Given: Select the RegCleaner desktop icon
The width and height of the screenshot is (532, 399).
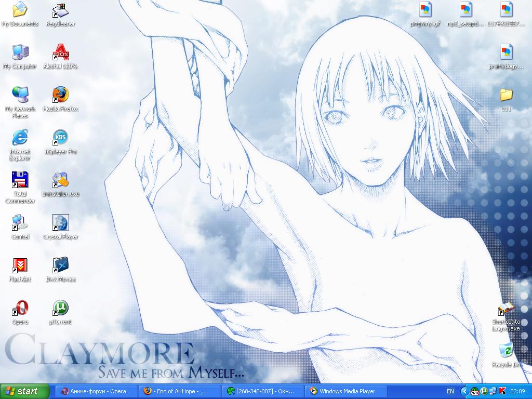Looking at the screenshot, I should coord(61,10).
